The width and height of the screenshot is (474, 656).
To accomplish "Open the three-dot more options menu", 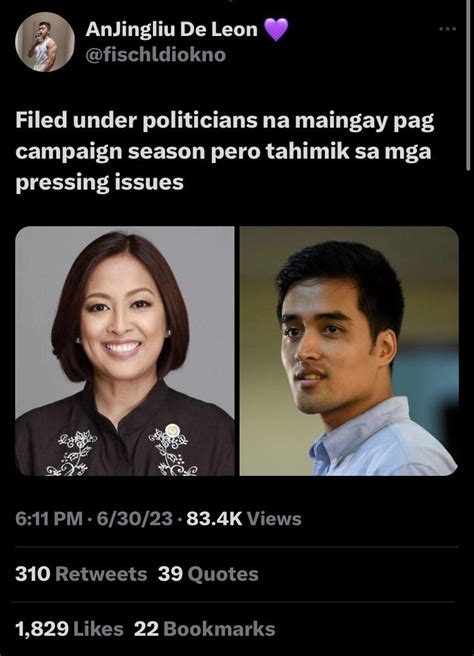I will (447, 29).
